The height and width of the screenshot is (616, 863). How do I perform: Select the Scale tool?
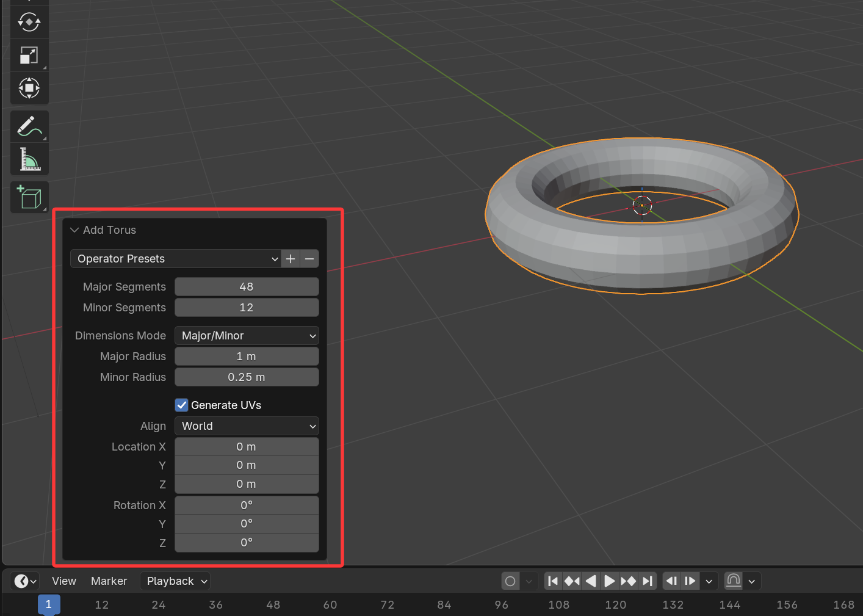(29, 56)
